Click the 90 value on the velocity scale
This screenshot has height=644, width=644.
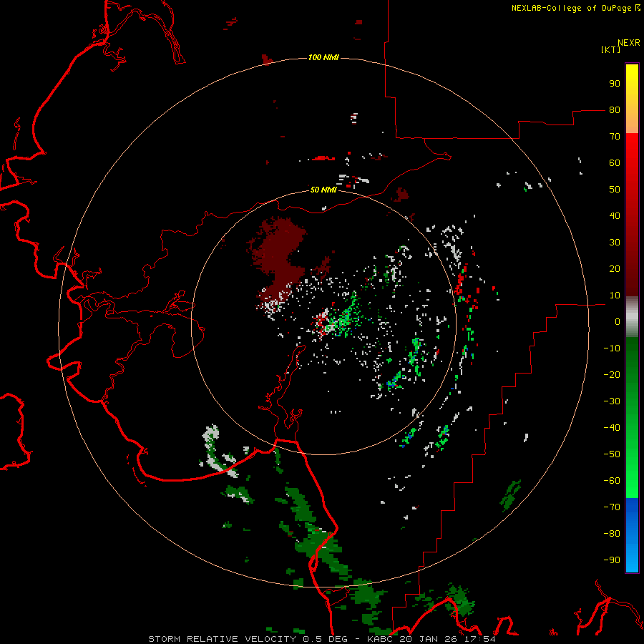(615, 84)
